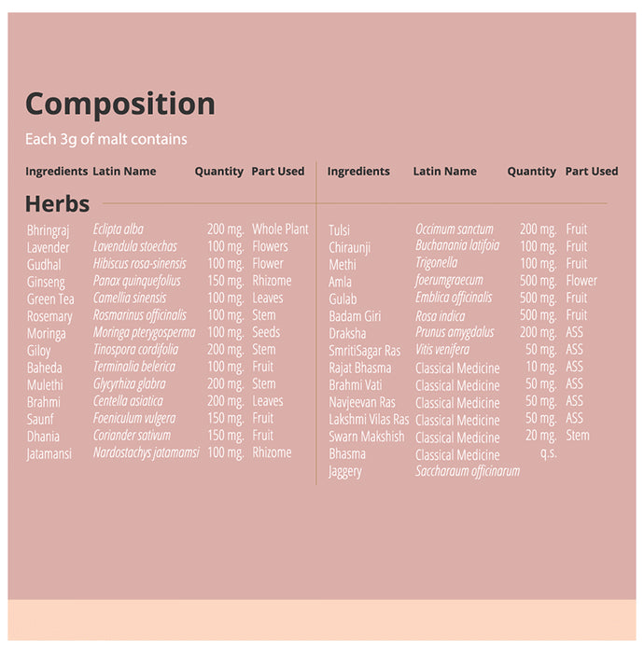Click the Herbs section heading
This screenshot has width=644, height=653.
click(x=57, y=203)
